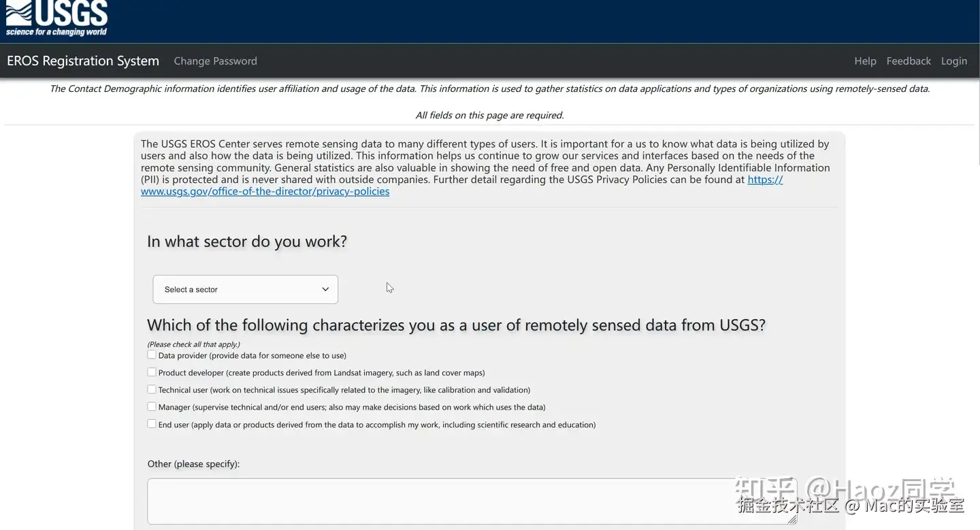The width and height of the screenshot is (980, 530).
Task: Check the Data provider checkbox
Action: [152, 354]
